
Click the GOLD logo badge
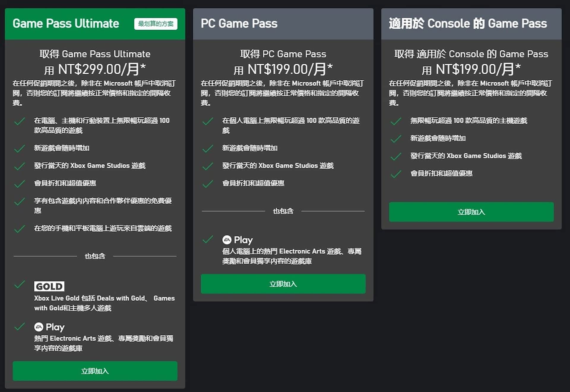click(x=49, y=286)
